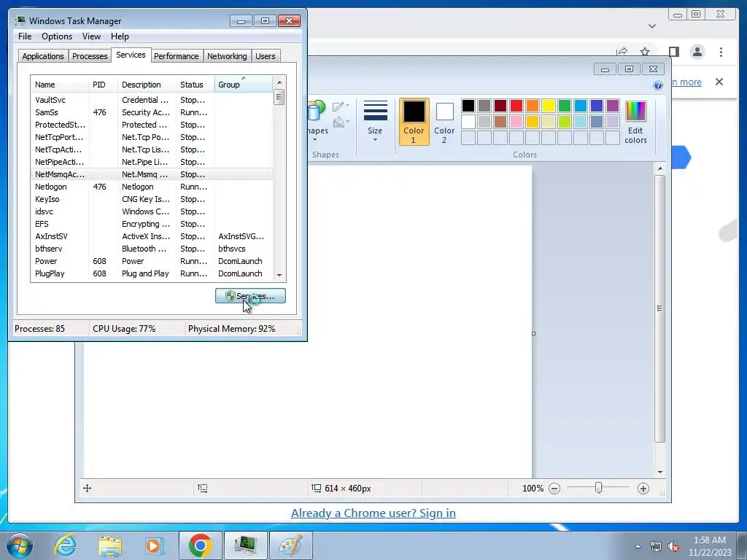The width and height of the screenshot is (747, 560).
Task: Click Chrome share page icon
Action: coord(622,52)
